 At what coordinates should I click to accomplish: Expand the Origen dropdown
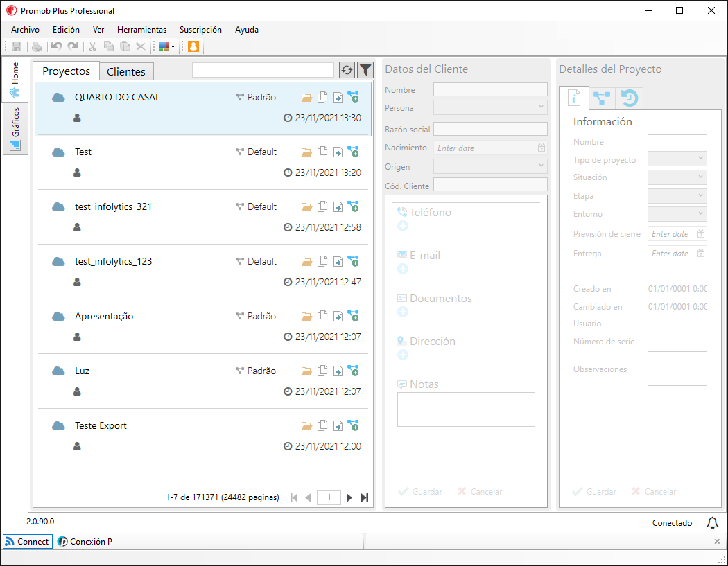click(x=490, y=166)
